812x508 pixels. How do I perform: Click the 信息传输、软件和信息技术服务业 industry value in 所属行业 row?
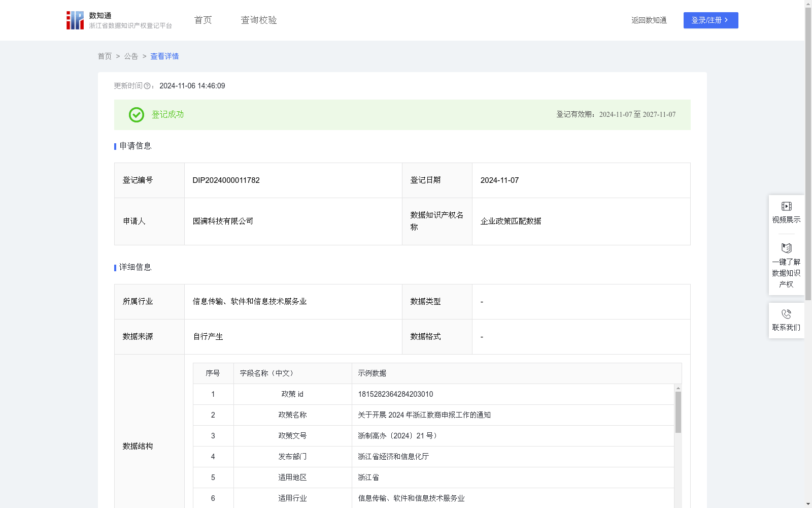click(250, 302)
